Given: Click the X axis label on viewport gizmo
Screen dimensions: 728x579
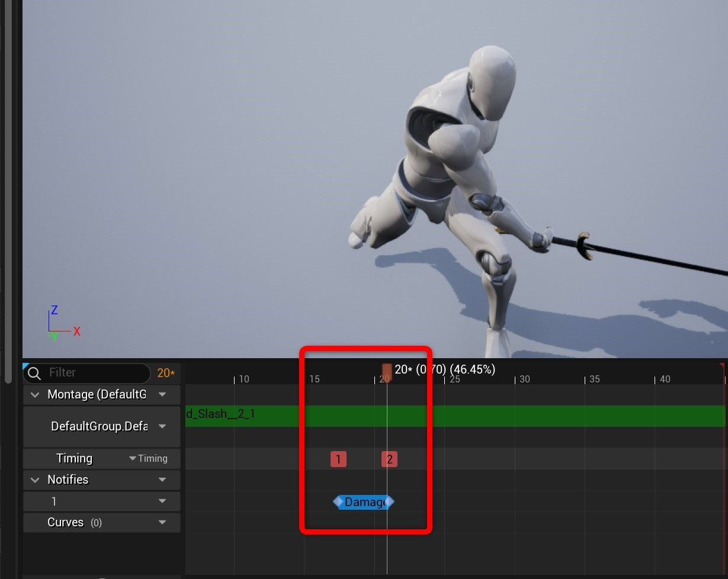Looking at the screenshot, I should 76,332.
